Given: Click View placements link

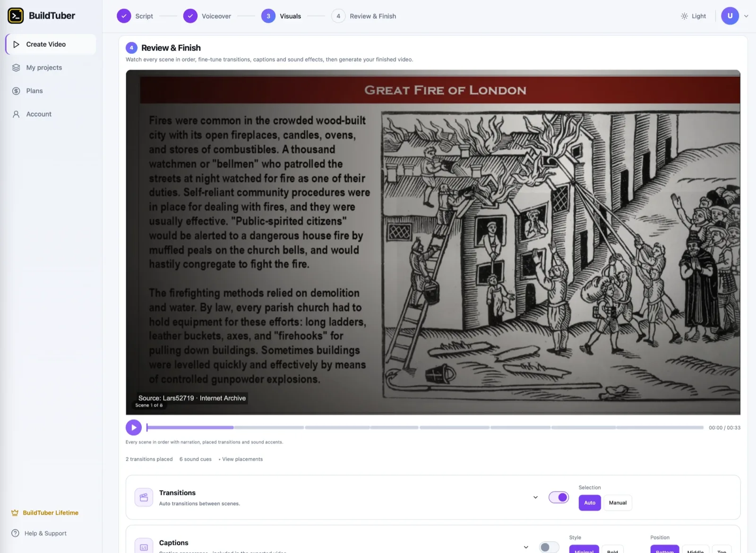Looking at the screenshot, I should [x=242, y=459].
